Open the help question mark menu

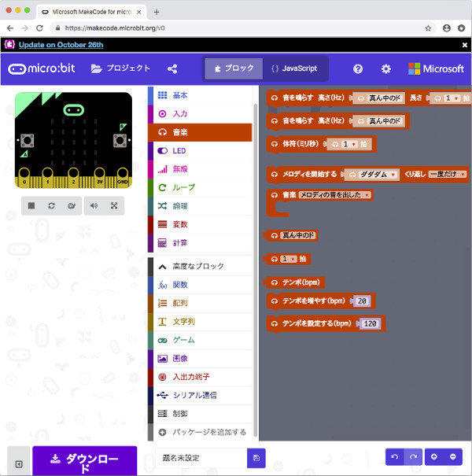[x=358, y=68]
